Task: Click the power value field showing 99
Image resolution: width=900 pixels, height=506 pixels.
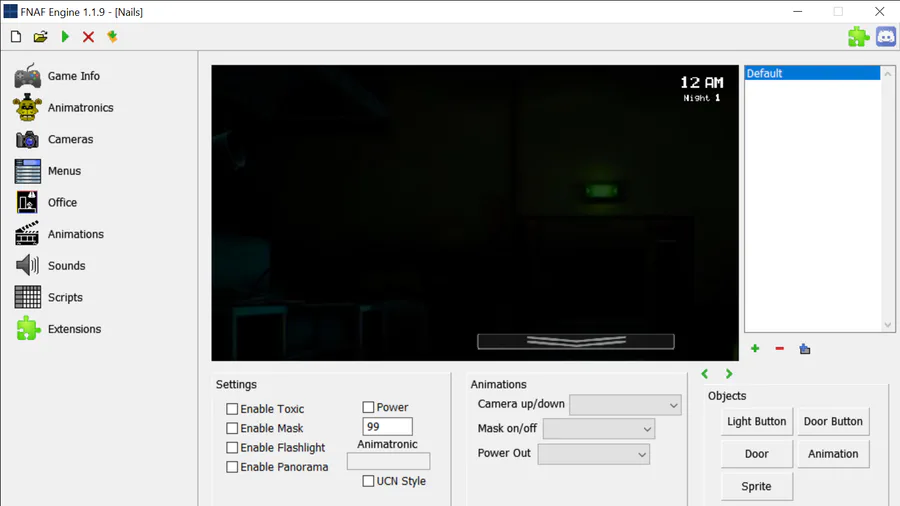Action: (387, 427)
